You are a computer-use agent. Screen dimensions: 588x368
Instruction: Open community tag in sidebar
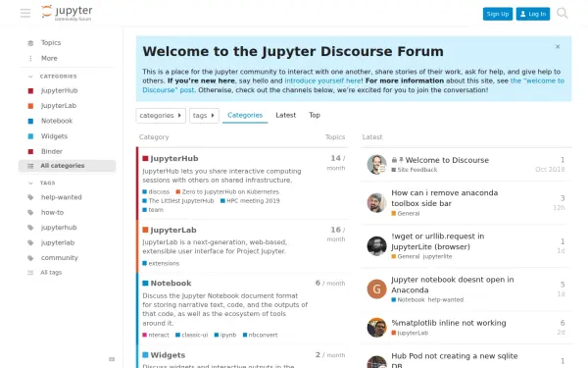(x=59, y=257)
